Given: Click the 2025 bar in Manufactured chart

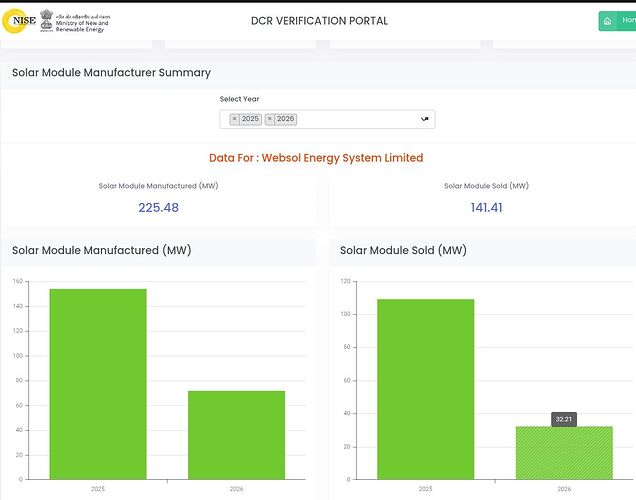Looking at the screenshot, I should [x=98, y=384].
